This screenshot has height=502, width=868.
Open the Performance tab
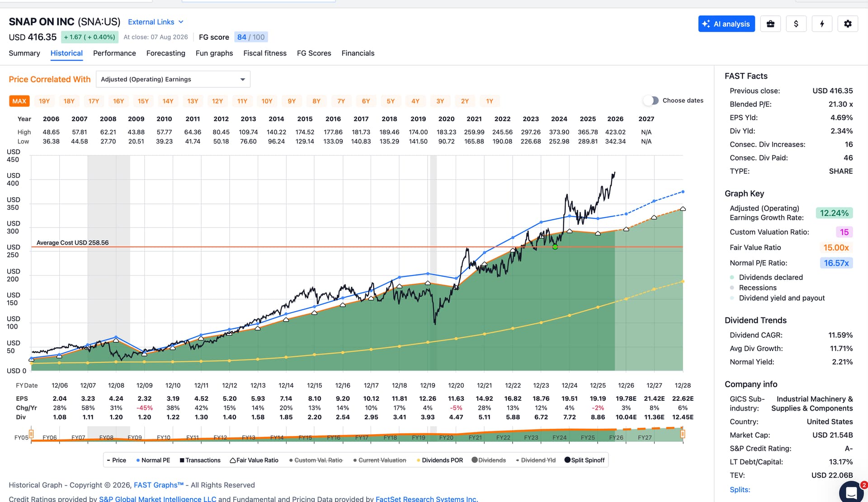(114, 53)
